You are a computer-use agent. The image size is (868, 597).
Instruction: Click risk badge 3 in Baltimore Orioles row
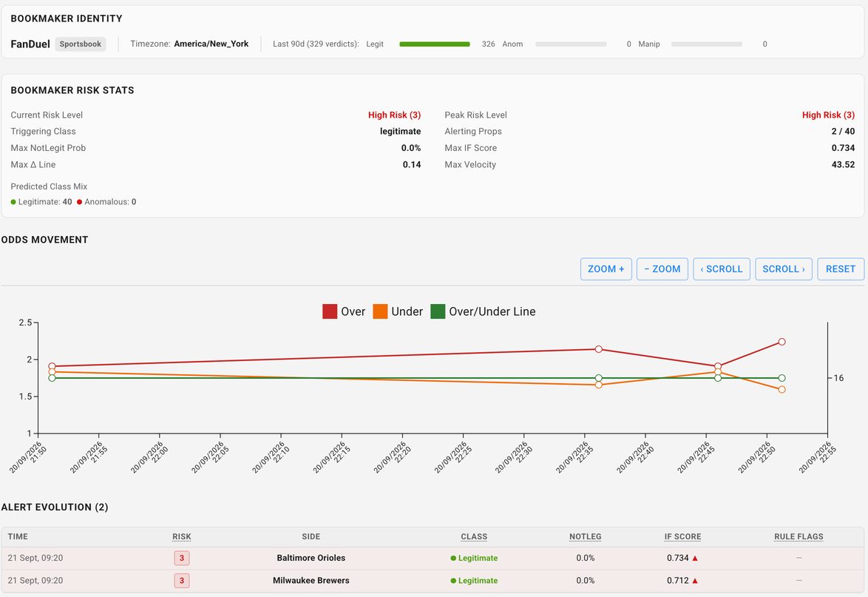coord(182,558)
